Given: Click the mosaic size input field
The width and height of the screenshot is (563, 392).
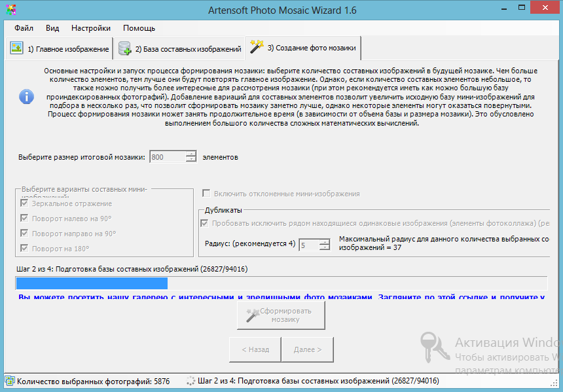Looking at the screenshot, I should [168, 157].
